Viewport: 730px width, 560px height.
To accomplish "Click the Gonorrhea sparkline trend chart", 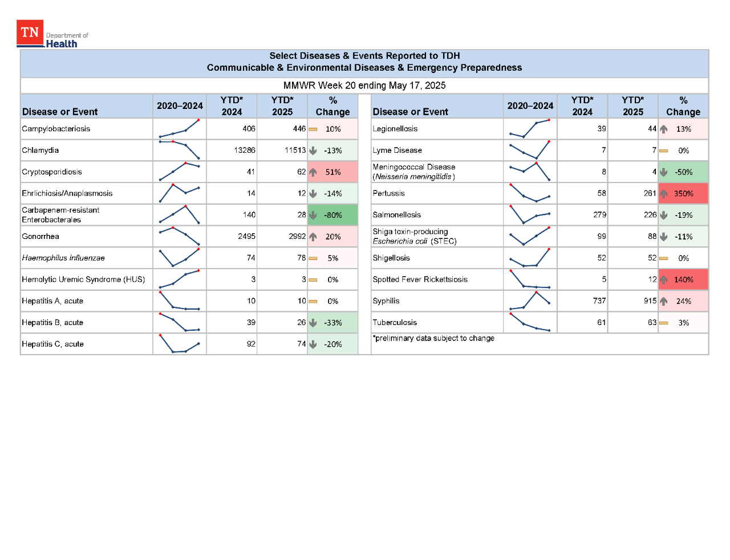I will [x=179, y=236].
